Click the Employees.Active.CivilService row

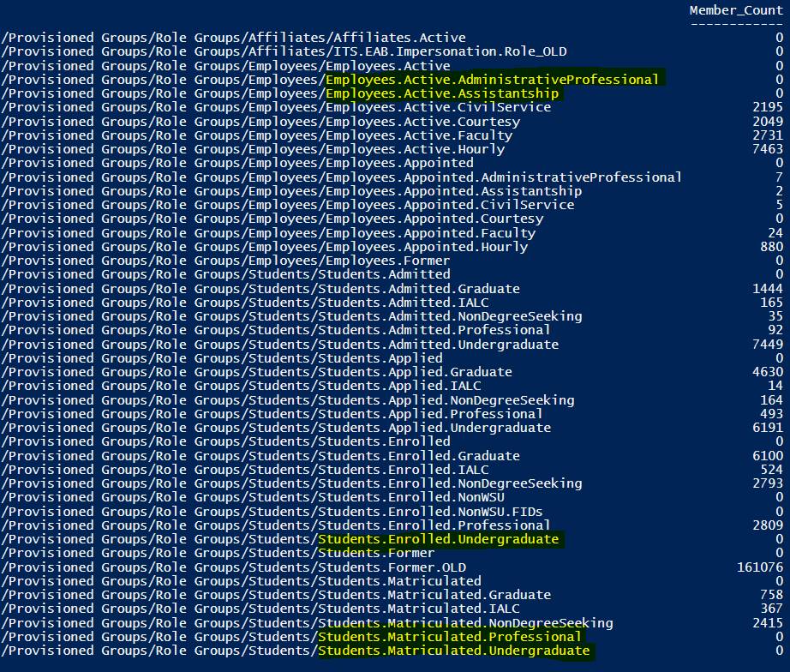(x=392, y=107)
